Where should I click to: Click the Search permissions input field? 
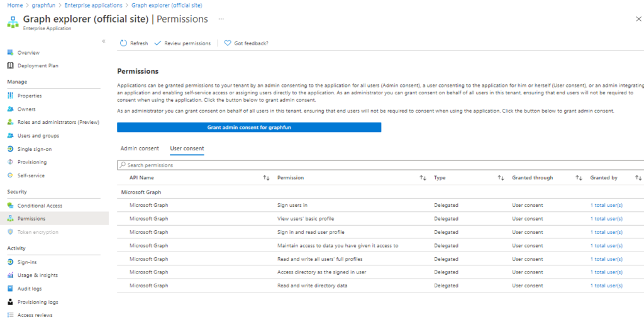pyautogui.click(x=380, y=165)
